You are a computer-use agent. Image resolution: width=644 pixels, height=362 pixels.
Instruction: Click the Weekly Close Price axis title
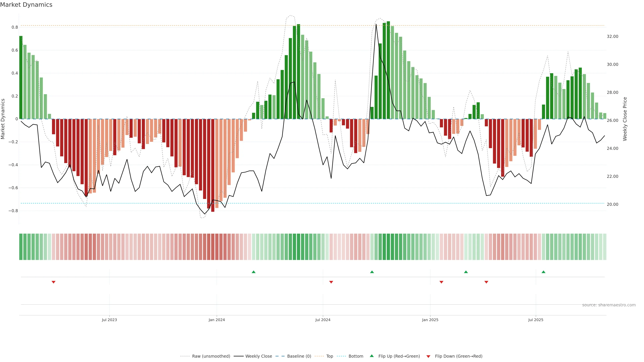625,119
